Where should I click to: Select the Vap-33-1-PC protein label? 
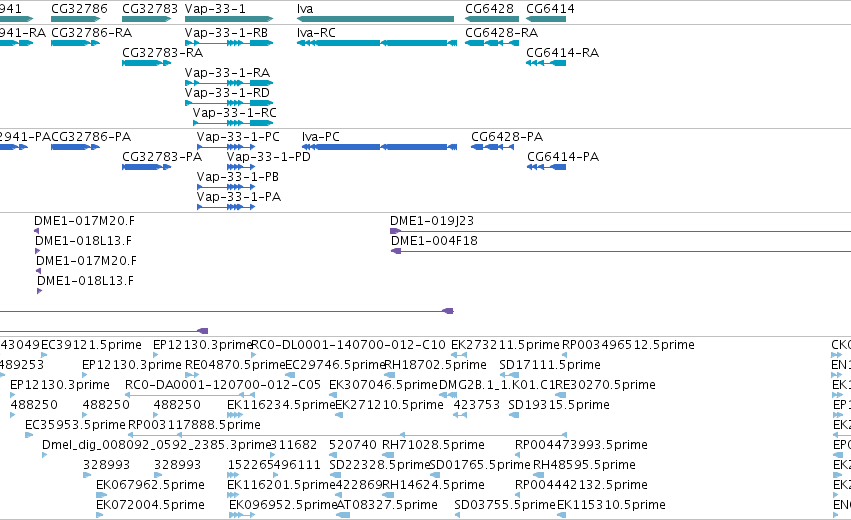point(238,137)
